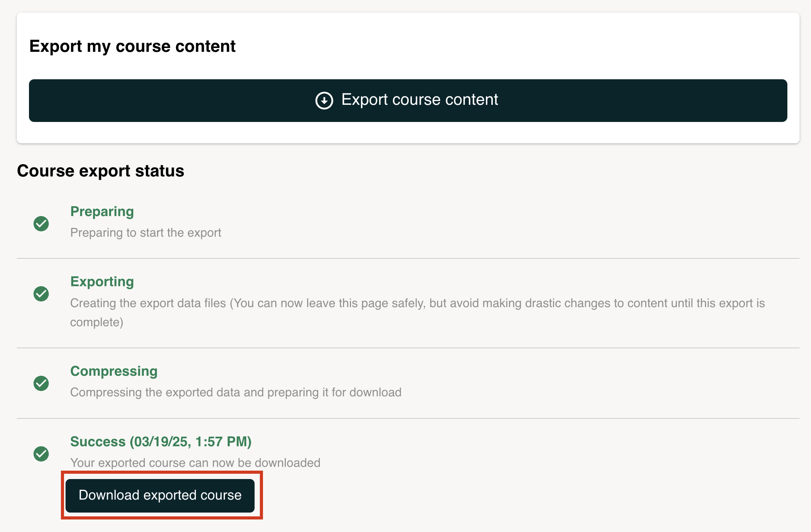Click the Preparing step green checkmark
The image size is (811, 532).
(x=41, y=224)
